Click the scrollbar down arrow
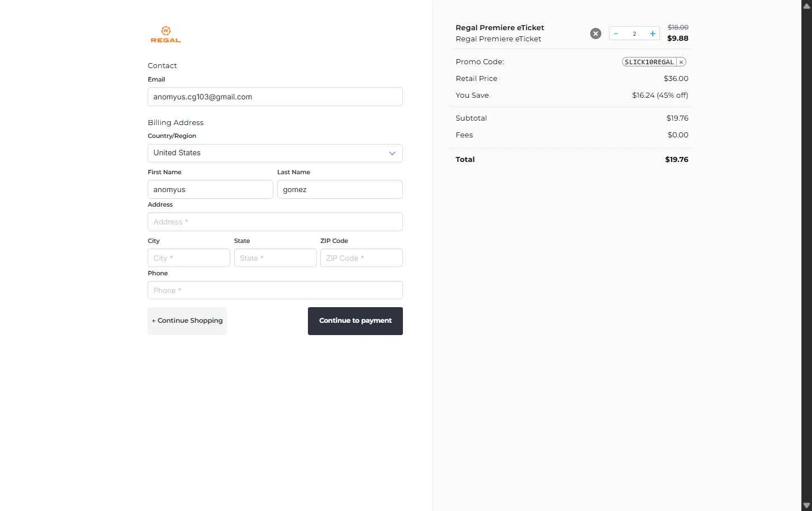 [806, 506]
